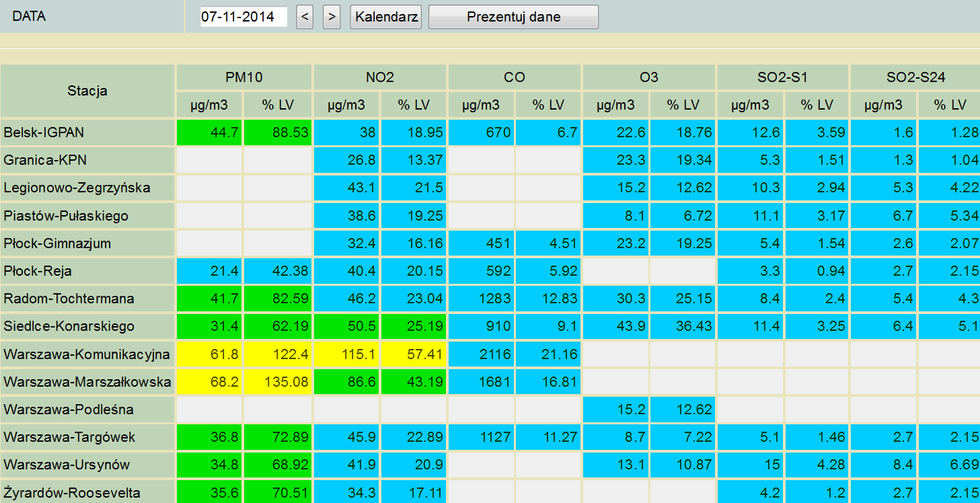Screen dimensions: 980x503
Task: Click Warszawa-Ursynów PM10 percent 68.92
Action: (x=278, y=465)
